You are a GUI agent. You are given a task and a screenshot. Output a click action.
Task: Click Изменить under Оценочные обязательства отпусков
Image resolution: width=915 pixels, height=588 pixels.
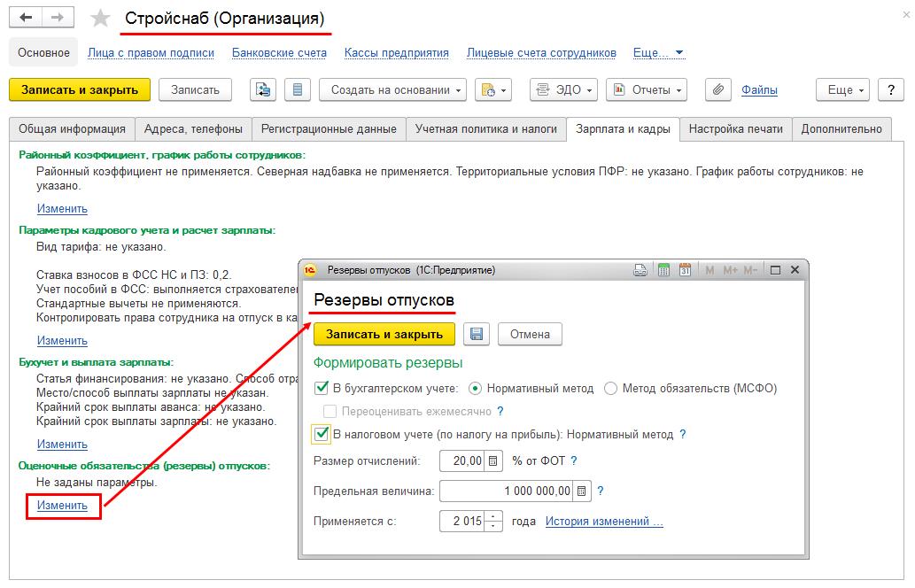click(62, 506)
